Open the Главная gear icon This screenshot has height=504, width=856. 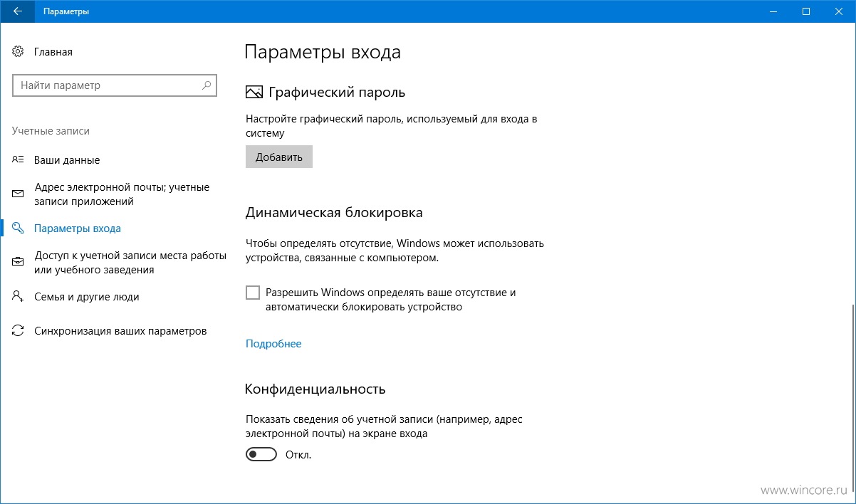point(19,52)
